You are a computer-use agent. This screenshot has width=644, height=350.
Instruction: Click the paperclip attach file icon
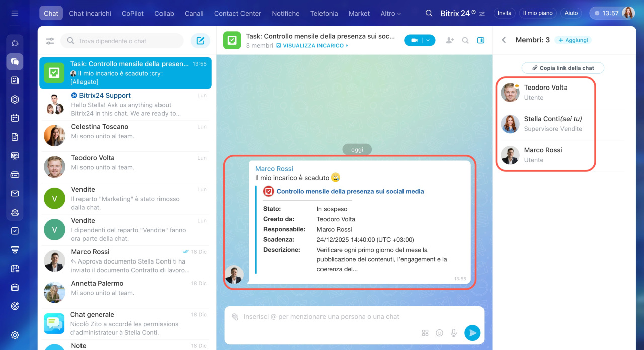pyautogui.click(x=235, y=317)
